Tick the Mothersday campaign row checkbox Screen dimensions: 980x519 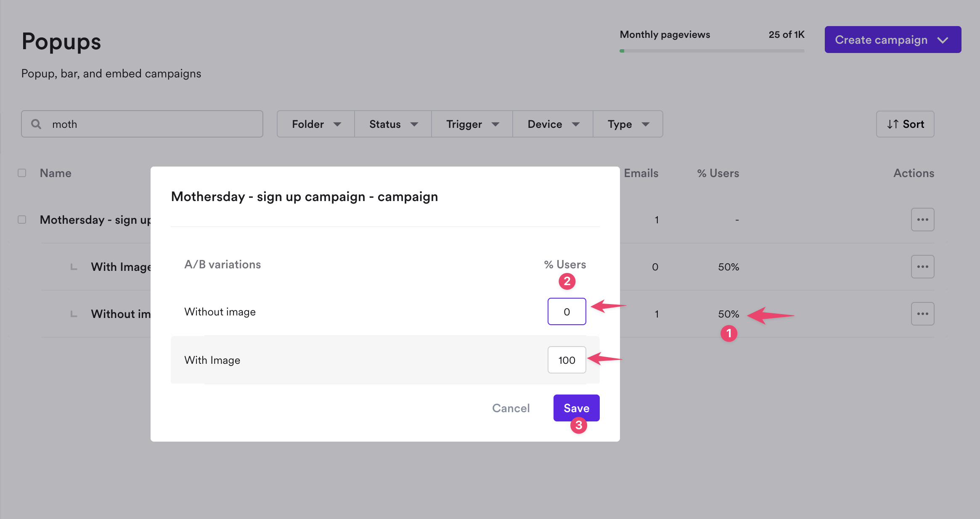(22, 220)
